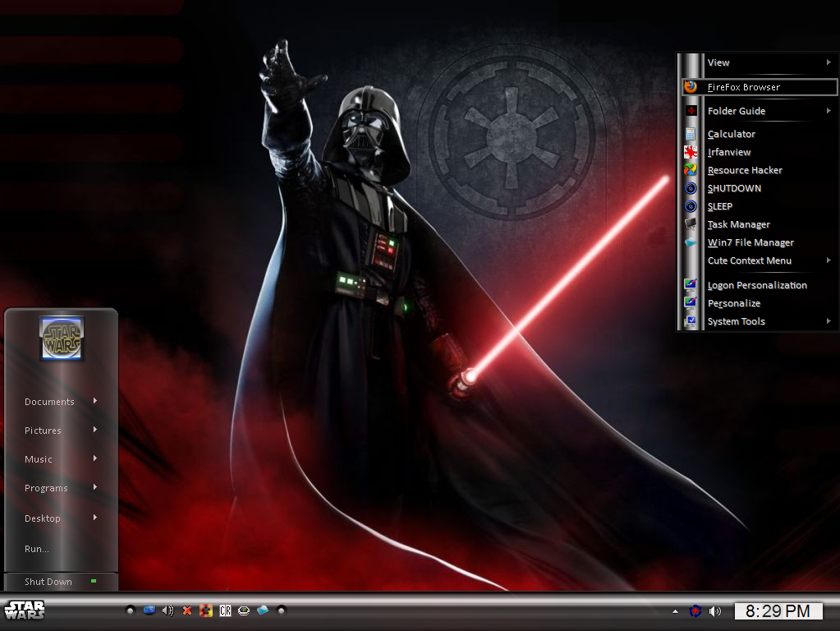Image resolution: width=840 pixels, height=631 pixels.
Task: Click the Irfanview red splat icon
Action: pyautogui.click(x=691, y=152)
